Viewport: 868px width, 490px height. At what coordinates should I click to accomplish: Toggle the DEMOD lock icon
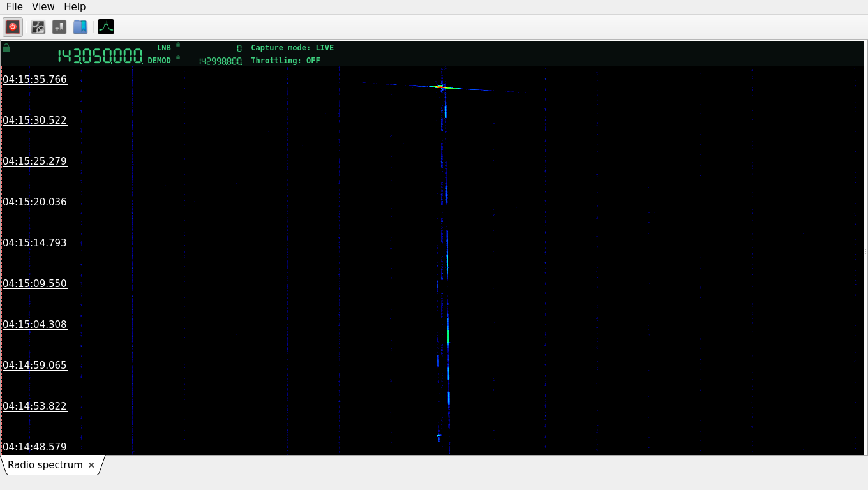(178, 58)
